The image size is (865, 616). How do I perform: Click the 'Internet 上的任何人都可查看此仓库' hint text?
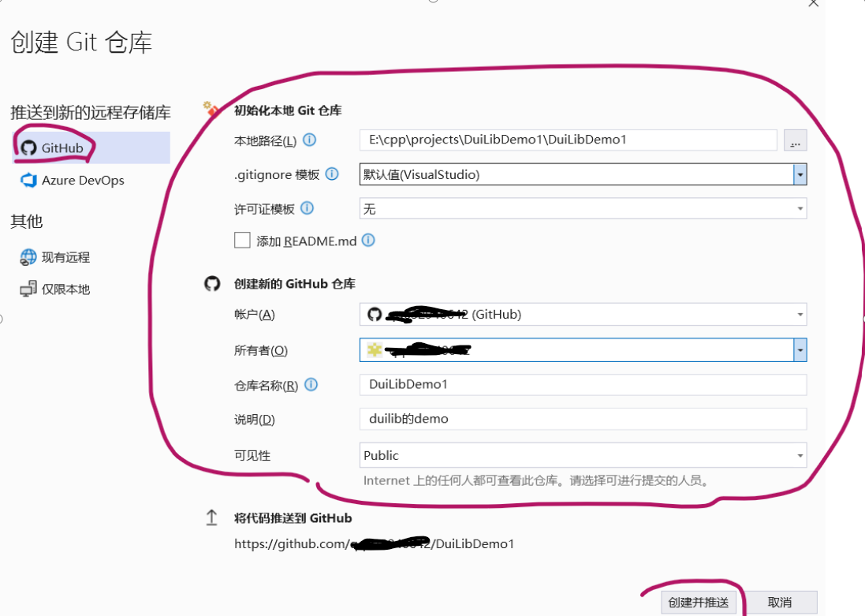535,481
